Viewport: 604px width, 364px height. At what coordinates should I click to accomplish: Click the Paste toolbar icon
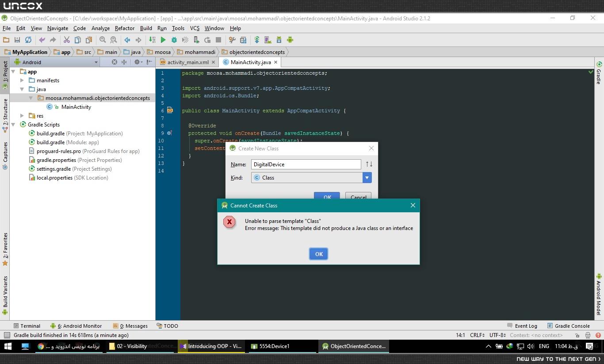89,40
